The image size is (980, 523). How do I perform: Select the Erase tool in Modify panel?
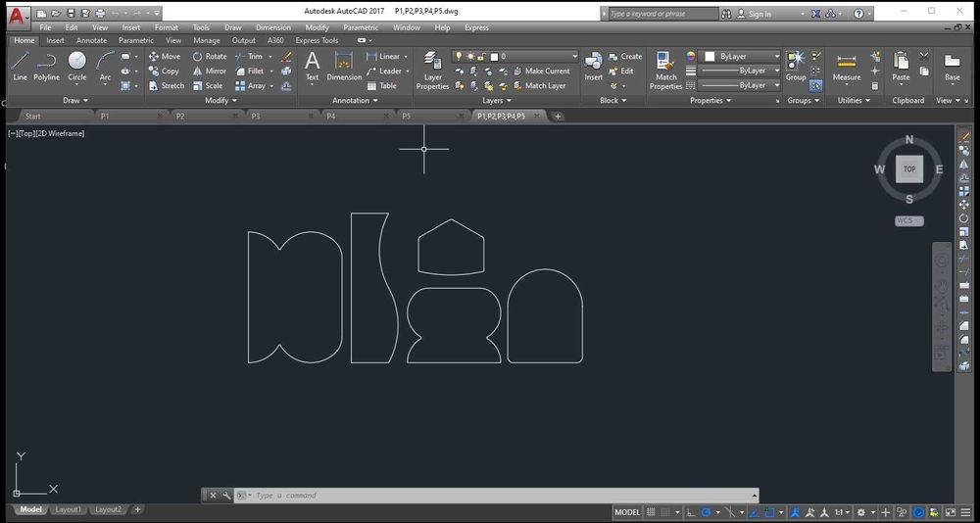(x=286, y=56)
